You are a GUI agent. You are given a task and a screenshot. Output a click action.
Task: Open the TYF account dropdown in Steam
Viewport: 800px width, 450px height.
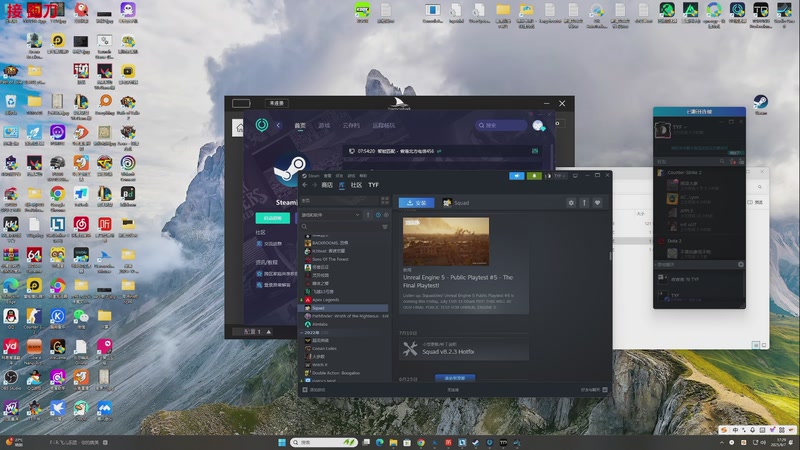[560, 176]
